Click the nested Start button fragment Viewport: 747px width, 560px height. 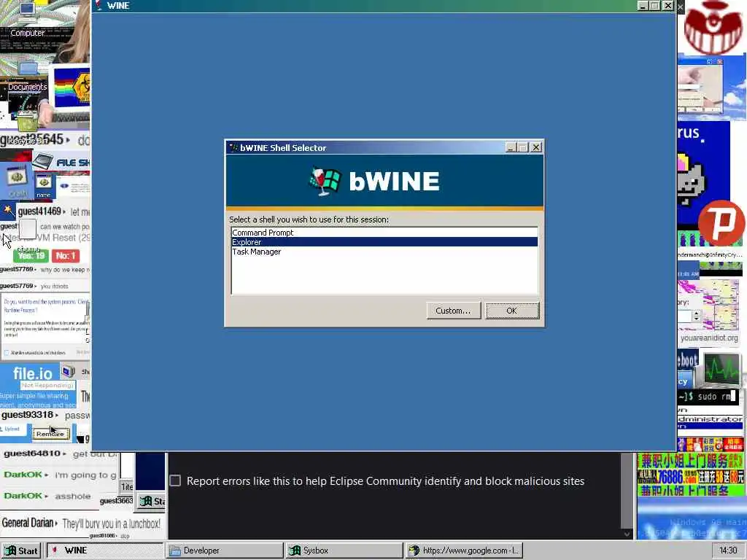(x=152, y=501)
